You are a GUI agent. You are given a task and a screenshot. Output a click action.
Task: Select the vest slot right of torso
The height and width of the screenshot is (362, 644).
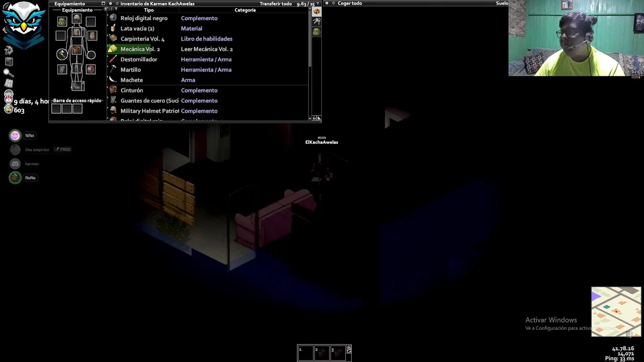[92, 36]
